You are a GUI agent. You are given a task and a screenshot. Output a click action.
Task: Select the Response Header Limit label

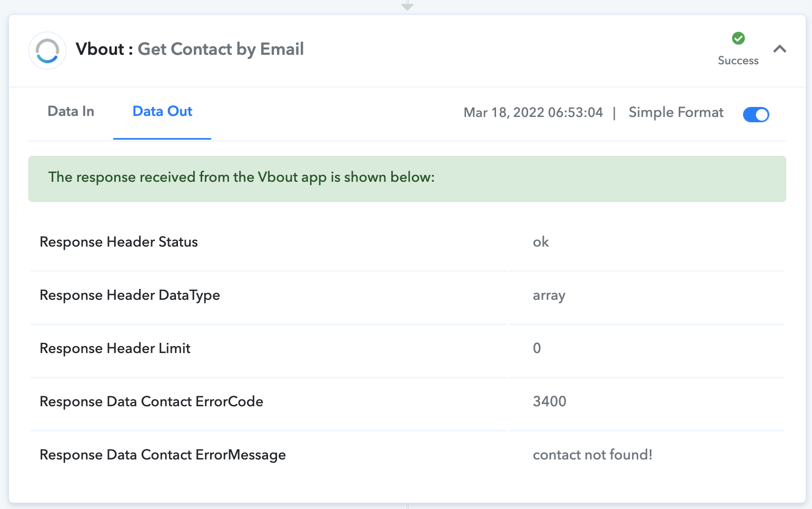tap(115, 348)
